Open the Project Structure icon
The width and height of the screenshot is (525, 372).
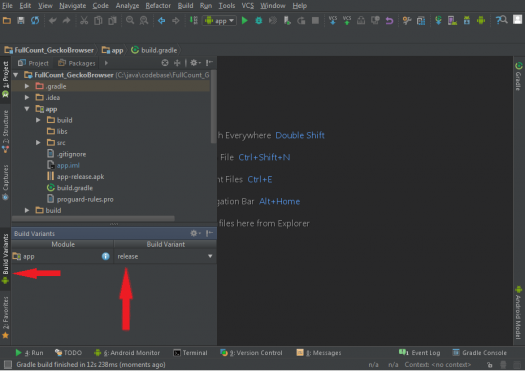[x=421, y=21]
